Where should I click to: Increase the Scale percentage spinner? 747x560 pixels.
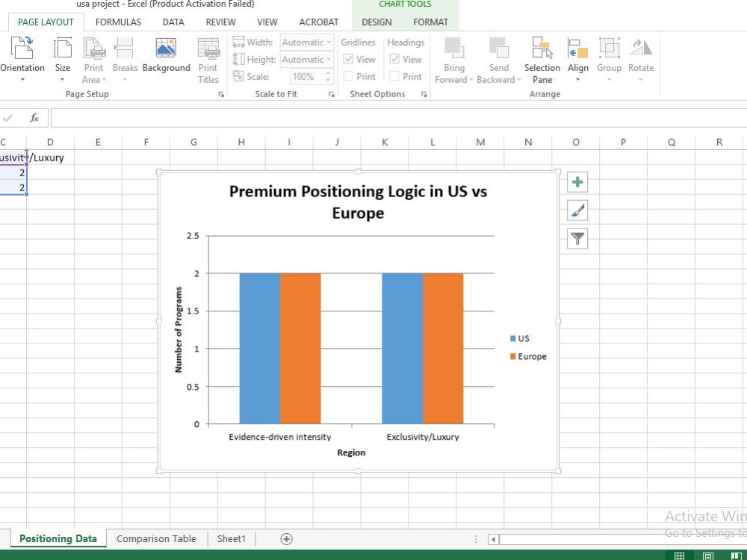point(328,73)
